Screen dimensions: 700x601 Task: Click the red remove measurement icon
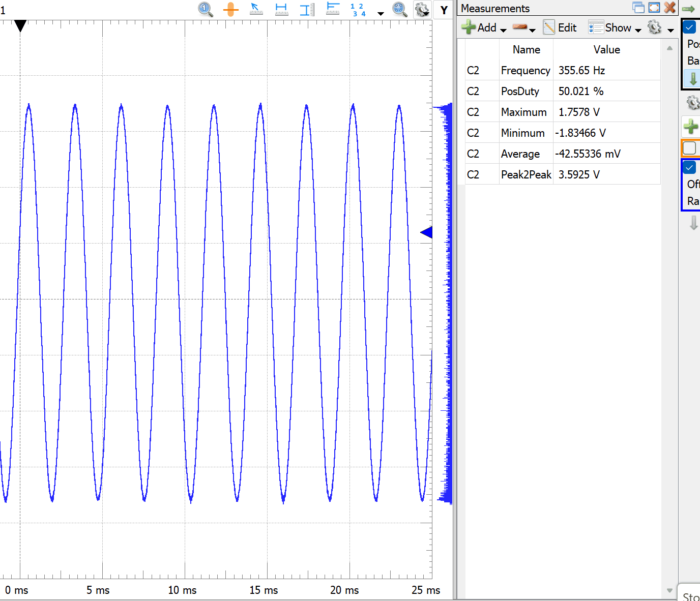tap(519, 27)
